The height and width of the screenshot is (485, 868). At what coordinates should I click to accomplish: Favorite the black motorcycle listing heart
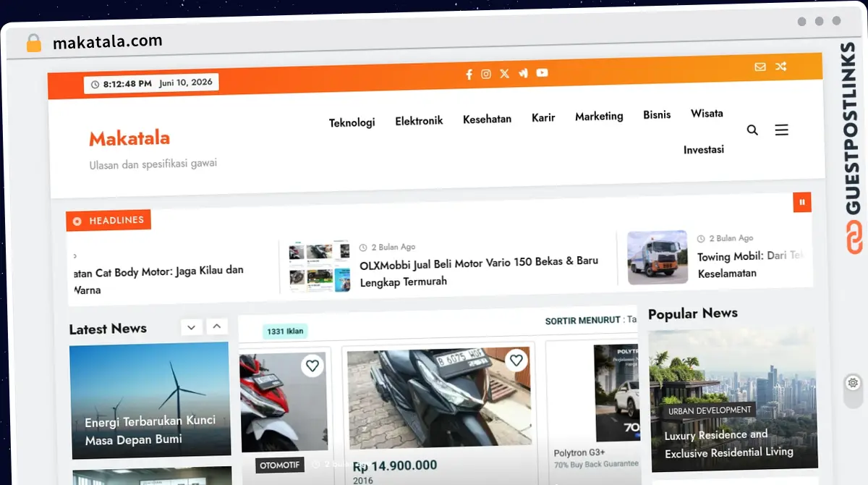pos(516,360)
